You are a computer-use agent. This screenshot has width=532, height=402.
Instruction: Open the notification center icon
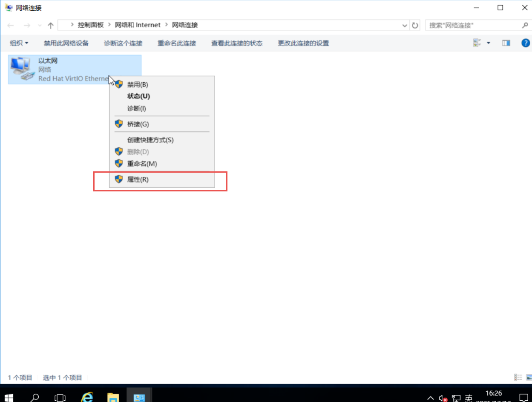523,398
